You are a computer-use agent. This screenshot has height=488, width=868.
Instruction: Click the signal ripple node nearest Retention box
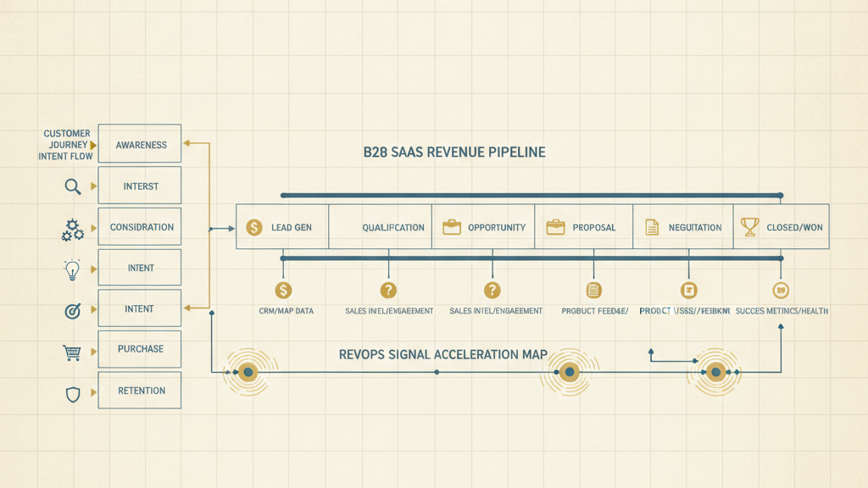click(248, 373)
